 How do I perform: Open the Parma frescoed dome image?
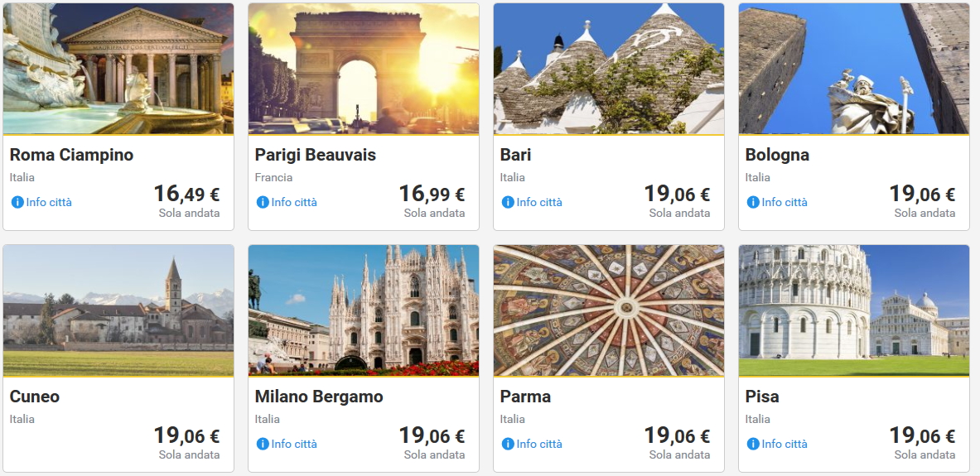pos(609,310)
